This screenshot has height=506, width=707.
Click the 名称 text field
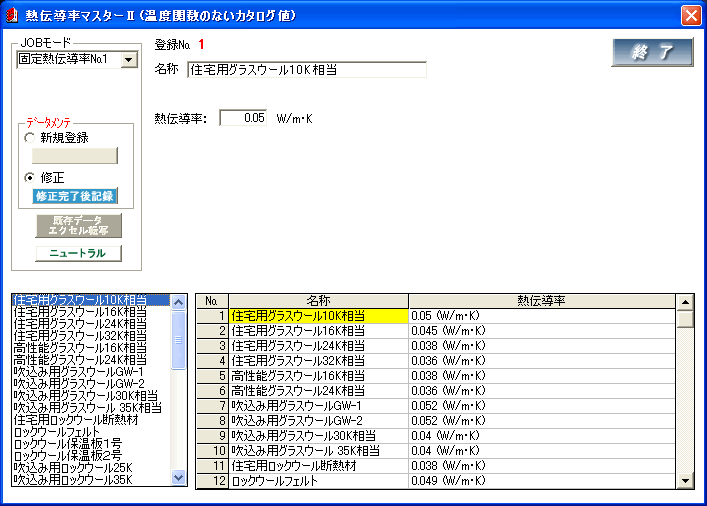pos(306,70)
